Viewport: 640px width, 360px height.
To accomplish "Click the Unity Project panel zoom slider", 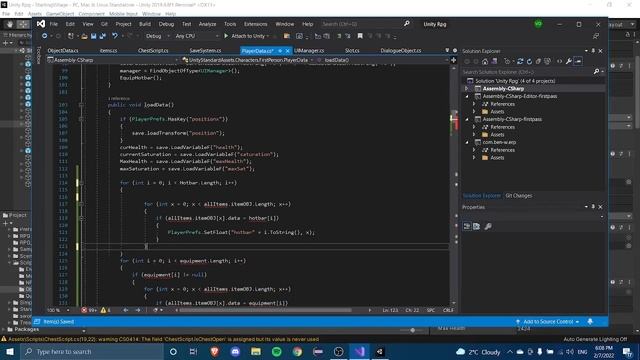I will 412,330.
